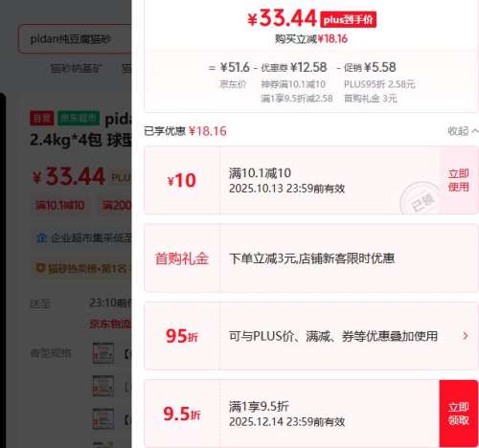Click the plus到手价 badge

[348, 20]
